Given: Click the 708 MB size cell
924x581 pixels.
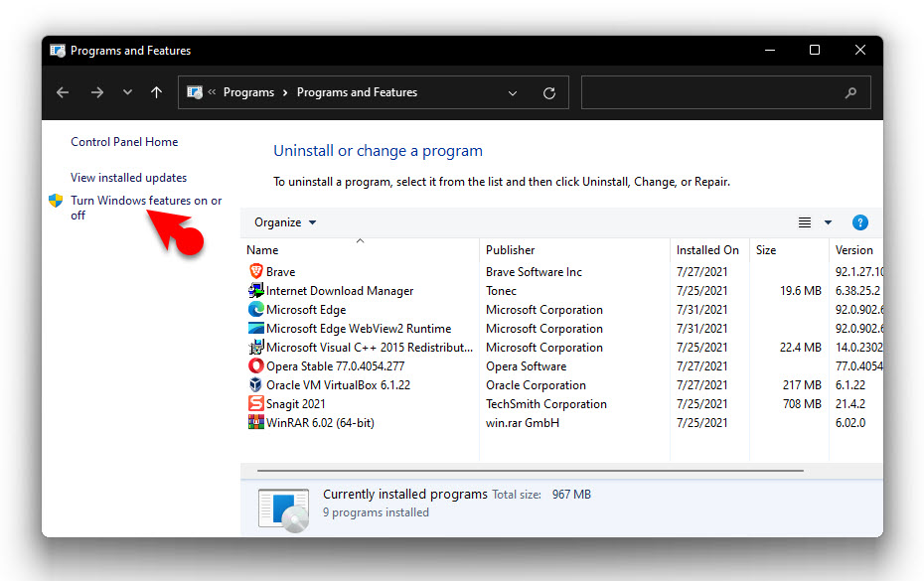Looking at the screenshot, I should pyautogui.click(x=802, y=404).
